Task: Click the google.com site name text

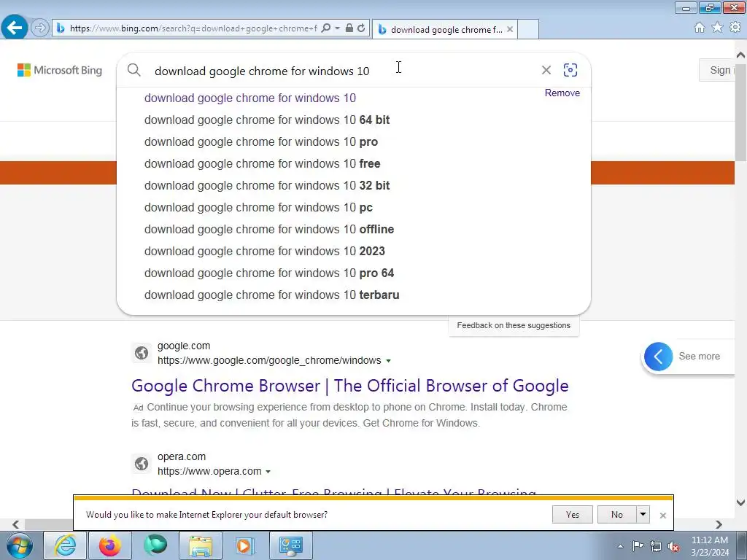Action: tap(184, 346)
